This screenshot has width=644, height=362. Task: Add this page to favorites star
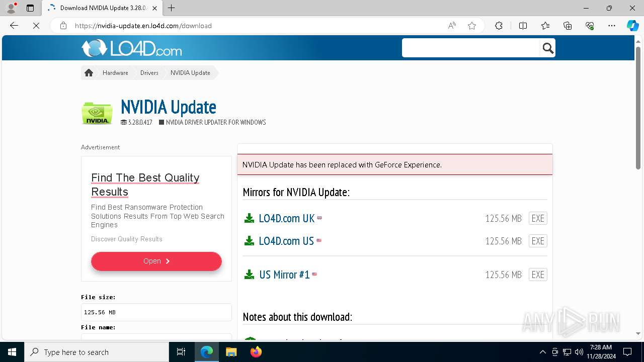(x=472, y=26)
